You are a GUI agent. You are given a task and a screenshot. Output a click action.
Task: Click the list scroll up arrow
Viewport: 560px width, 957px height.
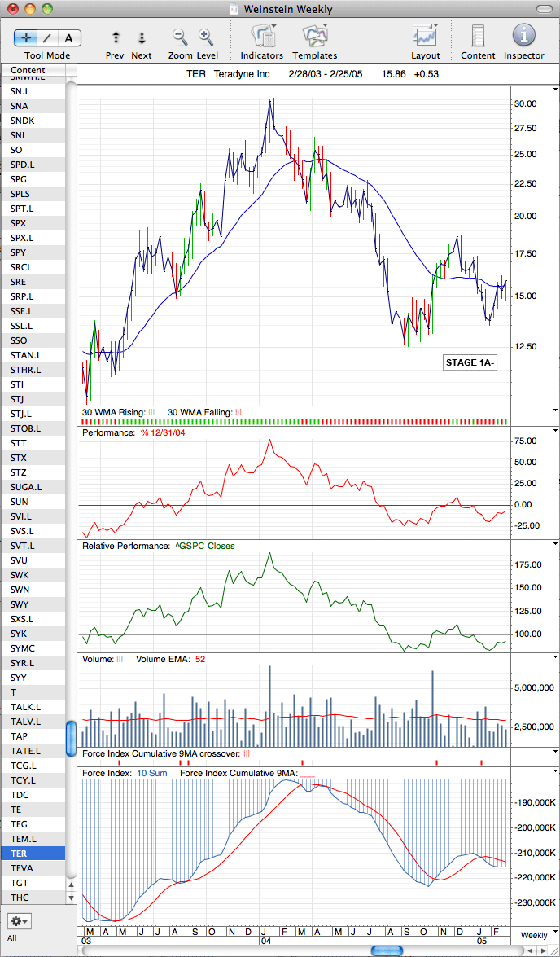[71, 885]
